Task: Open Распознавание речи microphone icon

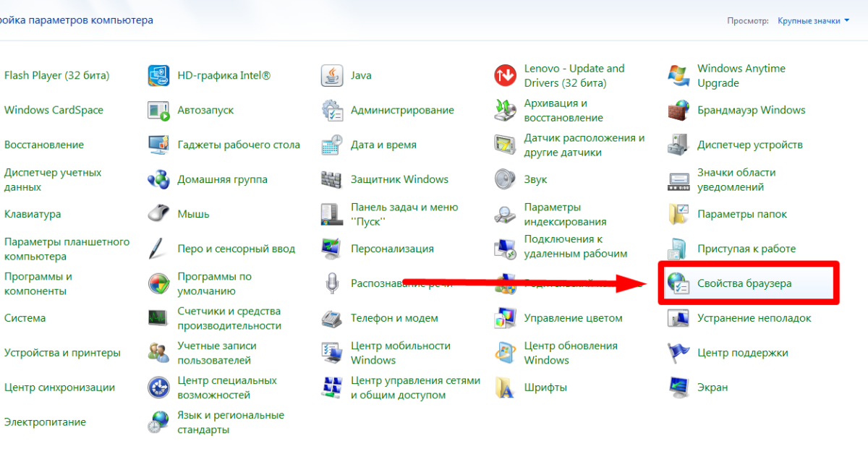Action: (332, 283)
